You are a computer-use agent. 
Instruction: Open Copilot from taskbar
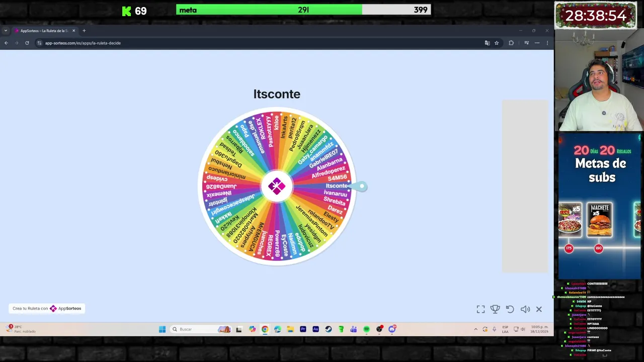point(252,329)
